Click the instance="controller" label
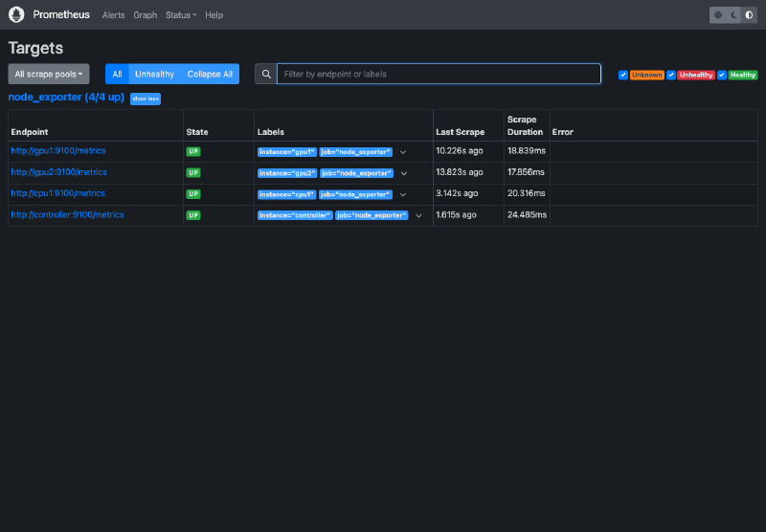Viewport: 766px width, 532px height. tap(295, 215)
